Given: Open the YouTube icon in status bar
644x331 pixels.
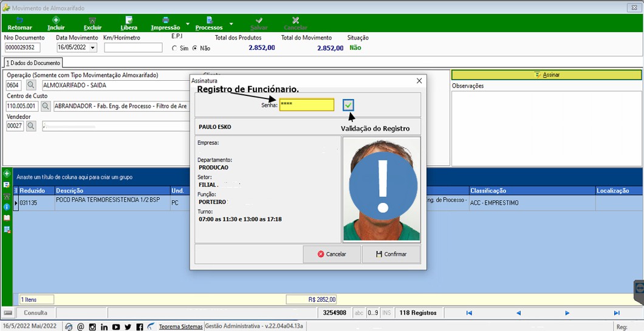Looking at the screenshot, I should 116,327.
